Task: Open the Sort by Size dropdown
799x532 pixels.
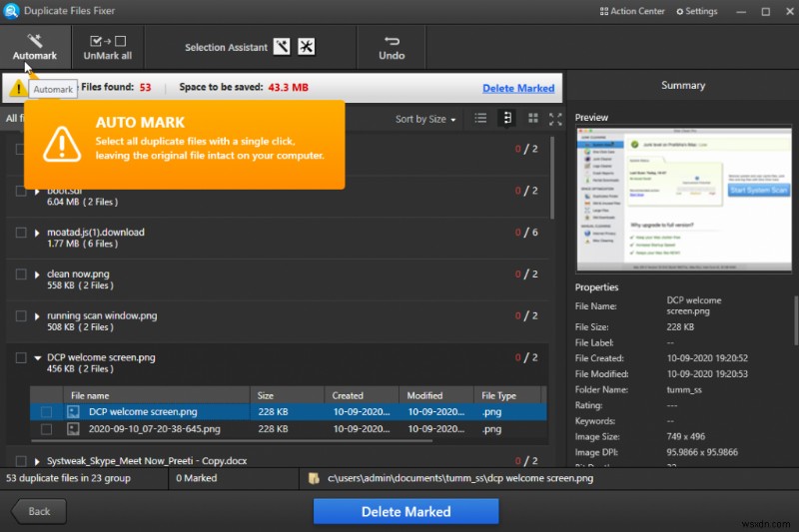Action: (425, 119)
